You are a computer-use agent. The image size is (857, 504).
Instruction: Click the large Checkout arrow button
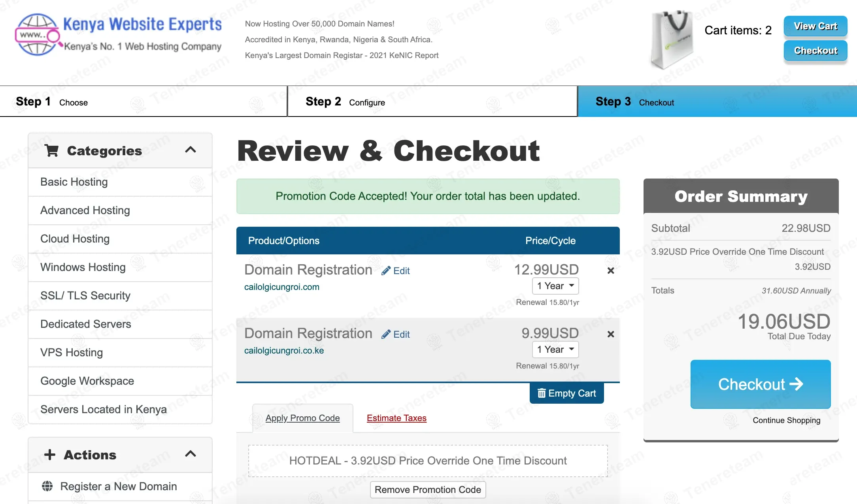pyautogui.click(x=760, y=384)
